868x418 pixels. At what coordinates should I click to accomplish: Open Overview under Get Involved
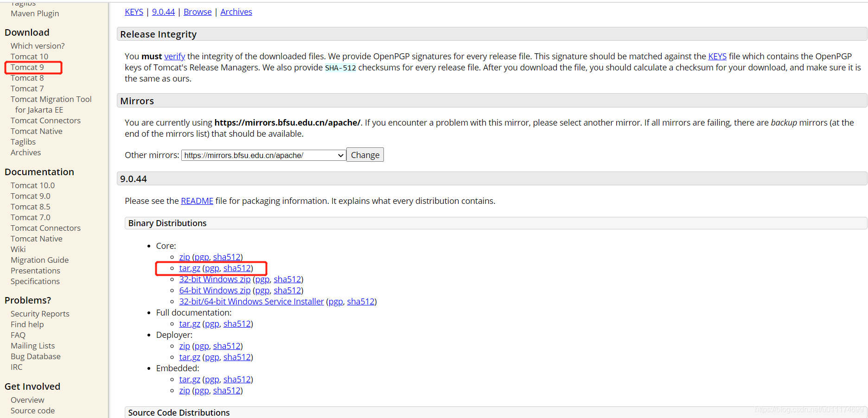click(x=27, y=400)
